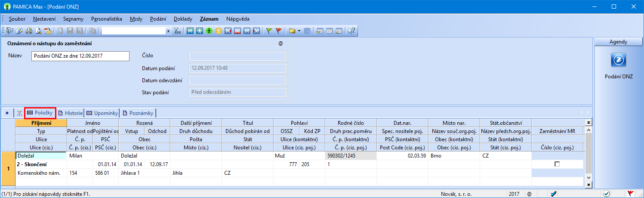Screen dimensions: 644x198
Task: Click the middle list panel toolbar icon
Action: tap(330, 31)
